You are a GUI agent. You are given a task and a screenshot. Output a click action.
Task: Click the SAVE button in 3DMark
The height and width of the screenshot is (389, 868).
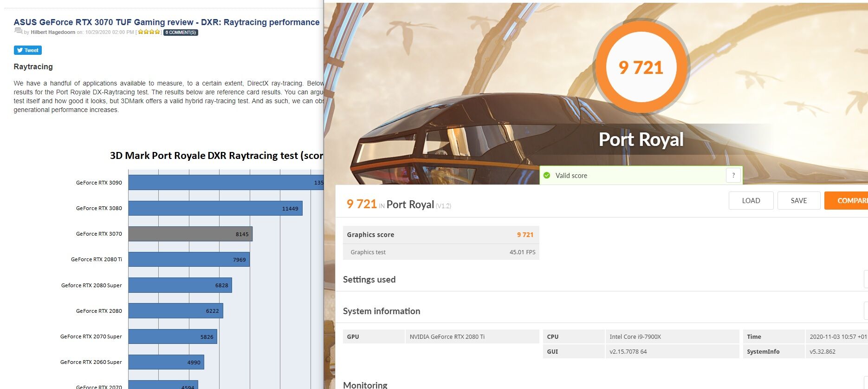[799, 200]
